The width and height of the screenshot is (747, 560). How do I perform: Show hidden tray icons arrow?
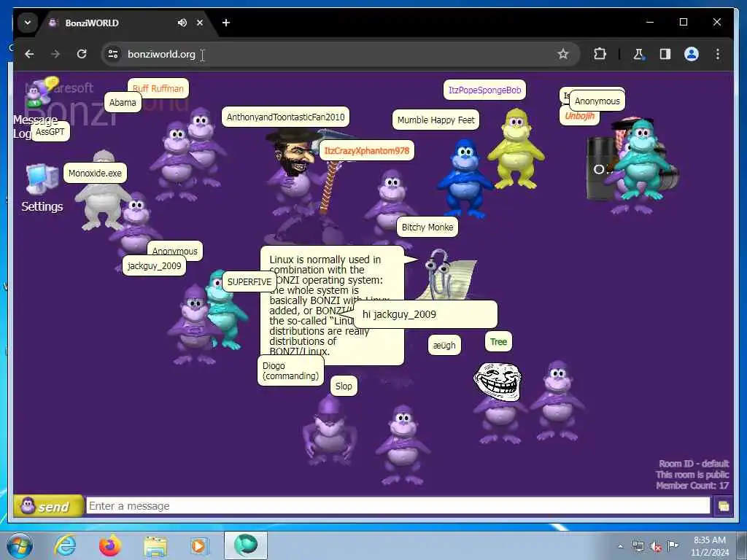pos(620,547)
